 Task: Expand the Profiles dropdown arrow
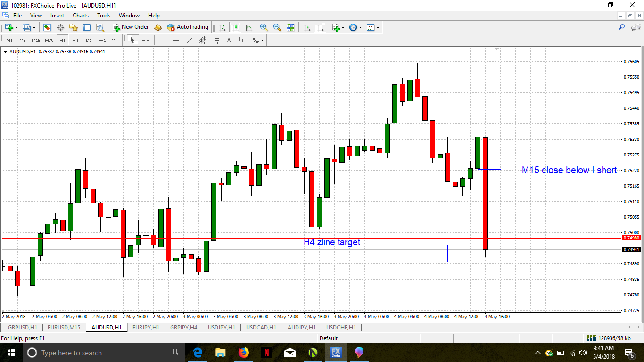pyautogui.click(x=34, y=27)
